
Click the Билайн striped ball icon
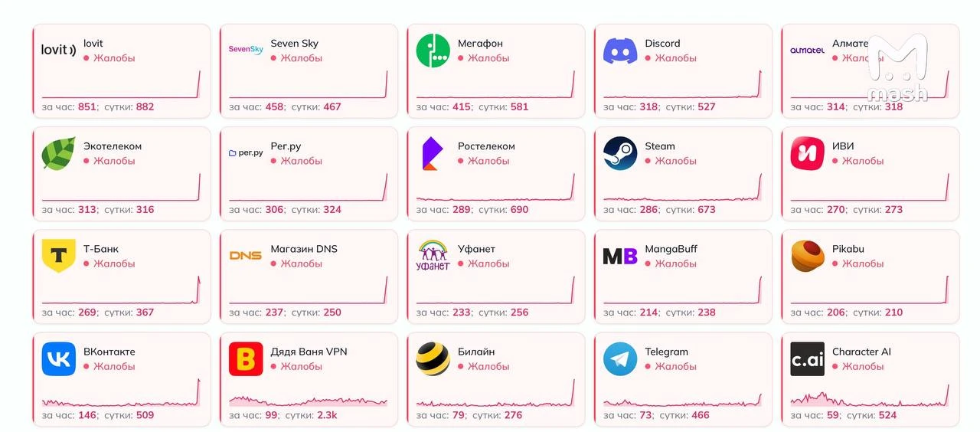(433, 358)
